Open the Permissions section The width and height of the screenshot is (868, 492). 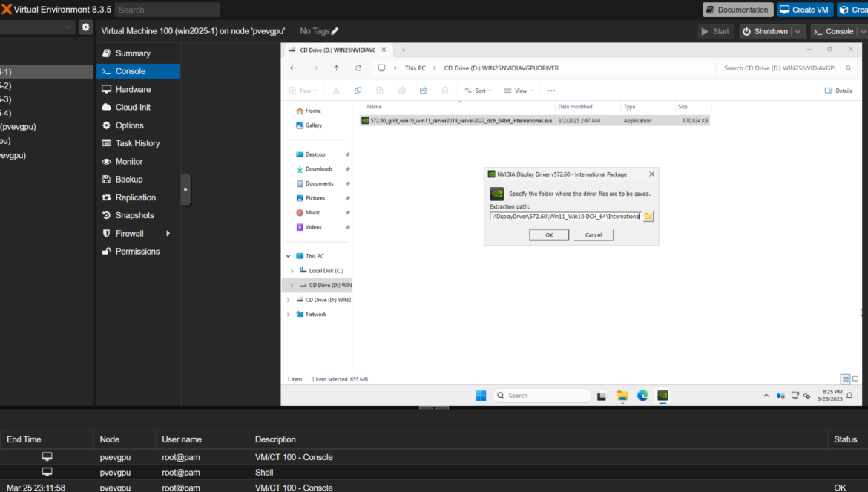point(139,252)
